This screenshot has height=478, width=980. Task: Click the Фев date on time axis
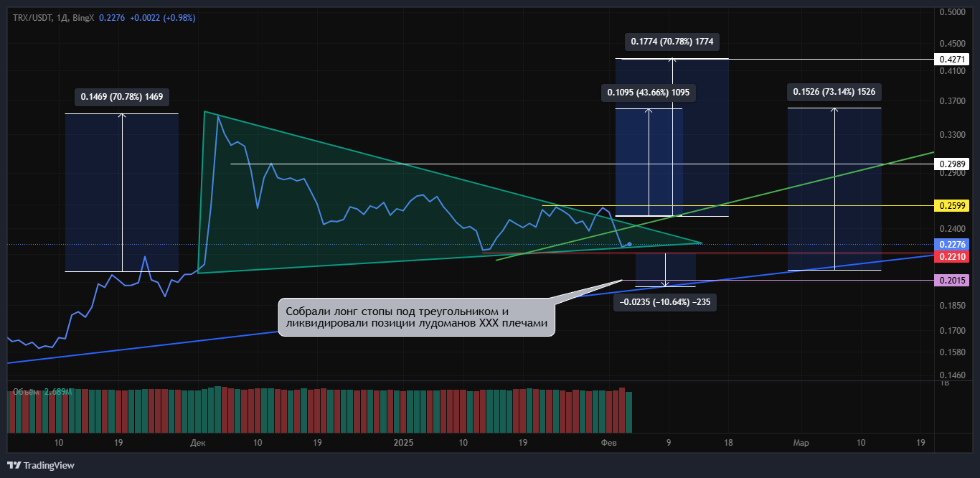(608, 443)
